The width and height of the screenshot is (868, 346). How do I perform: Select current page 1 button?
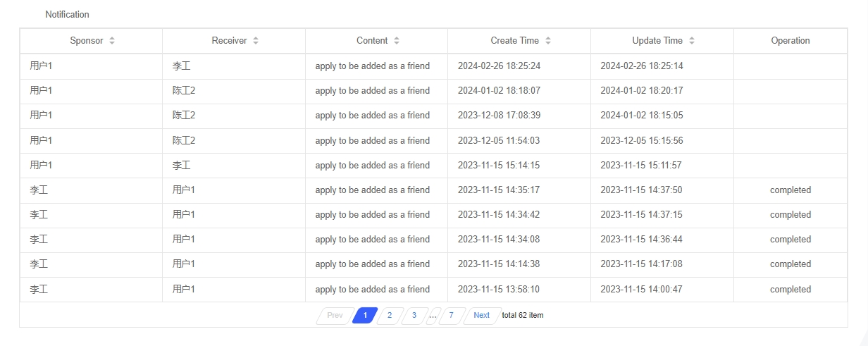pyautogui.click(x=365, y=315)
